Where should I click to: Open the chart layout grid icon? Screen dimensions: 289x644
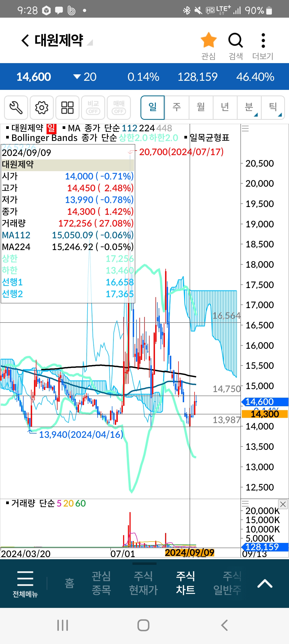pyautogui.click(x=67, y=108)
